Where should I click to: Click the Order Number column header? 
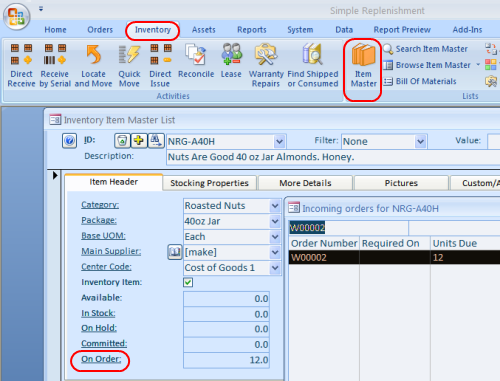(x=324, y=243)
